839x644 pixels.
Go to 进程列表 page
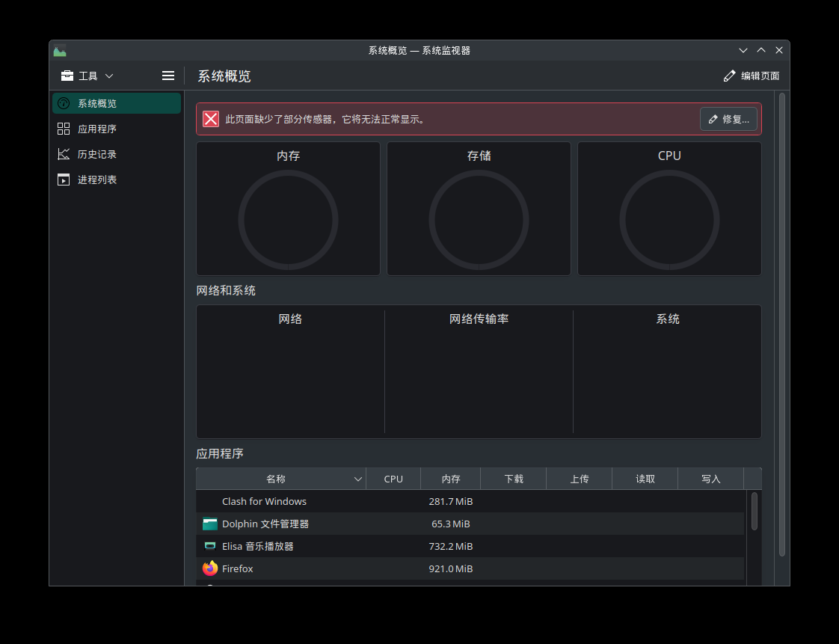[x=117, y=180]
